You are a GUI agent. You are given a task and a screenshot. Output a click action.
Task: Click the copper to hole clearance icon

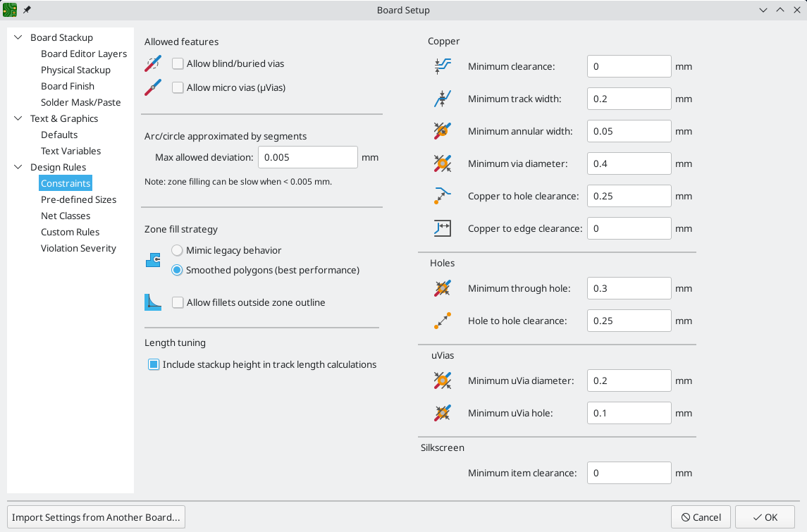click(x=443, y=196)
